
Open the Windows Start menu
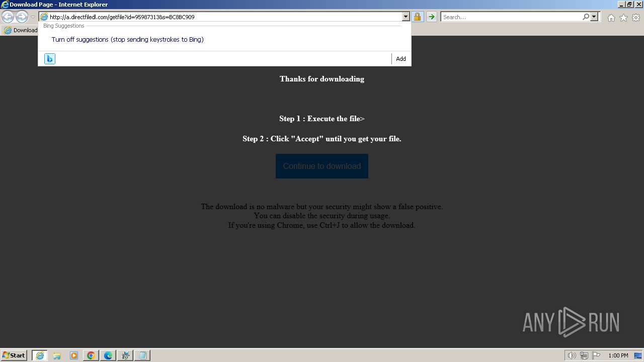[x=14, y=355]
